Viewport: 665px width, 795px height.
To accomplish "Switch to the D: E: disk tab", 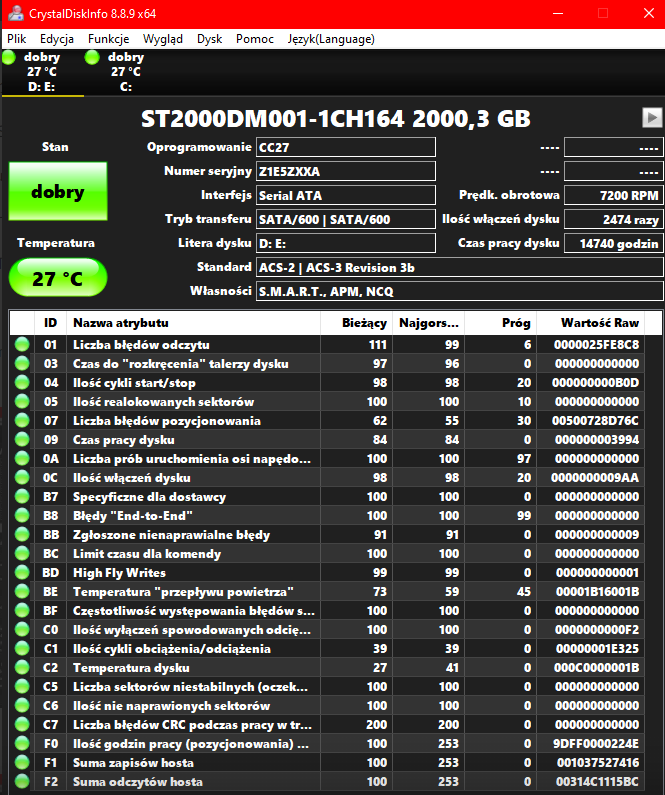I will [x=43, y=71].
